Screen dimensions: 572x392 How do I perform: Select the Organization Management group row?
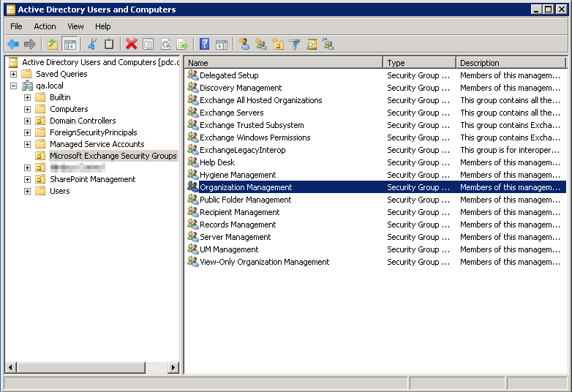point(376,187)
